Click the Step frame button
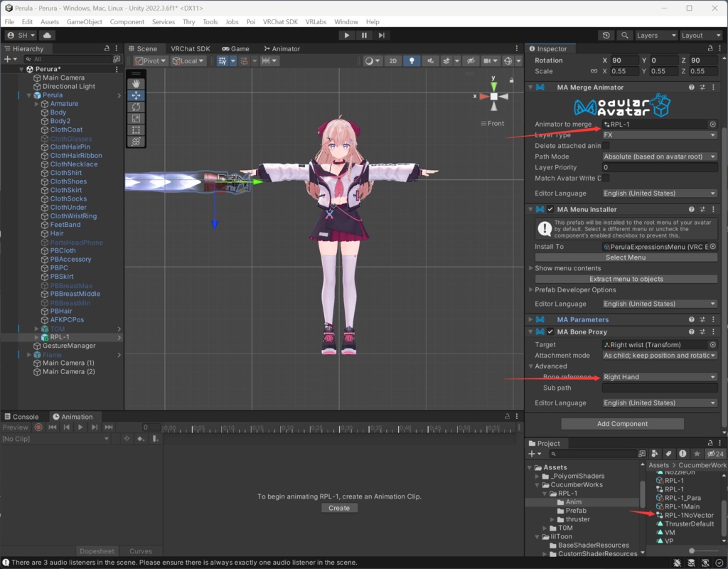The height and width of the screenshot is (569, 728). pyautogui.click(x=382, y=35)
